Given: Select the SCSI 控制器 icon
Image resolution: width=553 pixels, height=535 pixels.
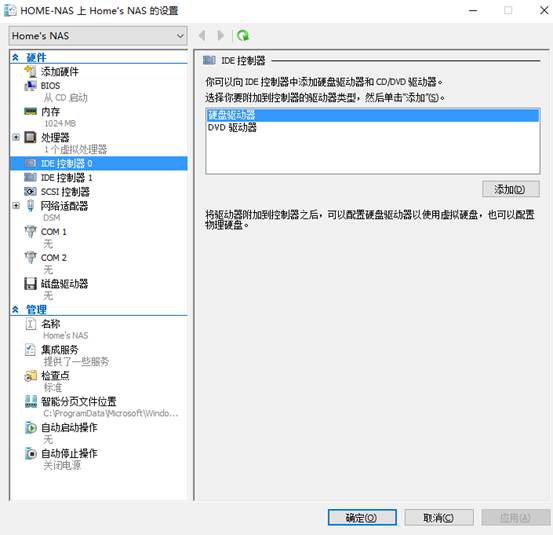Looking at the screenshot, I should coord(30,191).
